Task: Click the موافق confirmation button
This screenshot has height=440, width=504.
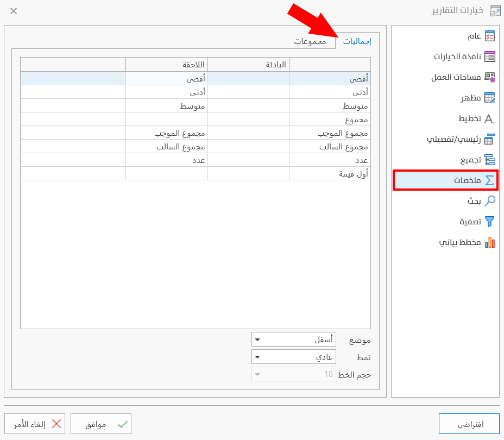Action: pyautogui.click(x=101, y=423)
